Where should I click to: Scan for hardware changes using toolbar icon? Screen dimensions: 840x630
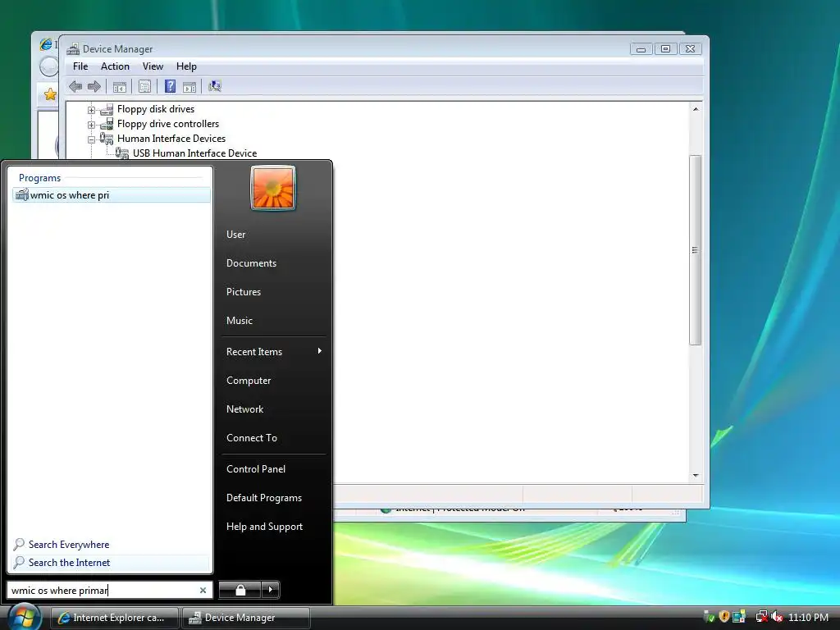coord(215,86)
